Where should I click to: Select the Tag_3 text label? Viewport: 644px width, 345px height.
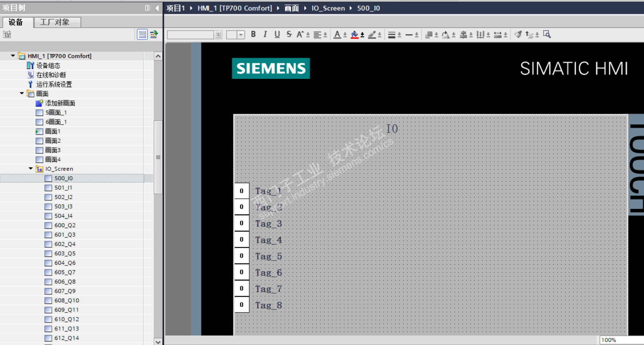click(269, 224)
